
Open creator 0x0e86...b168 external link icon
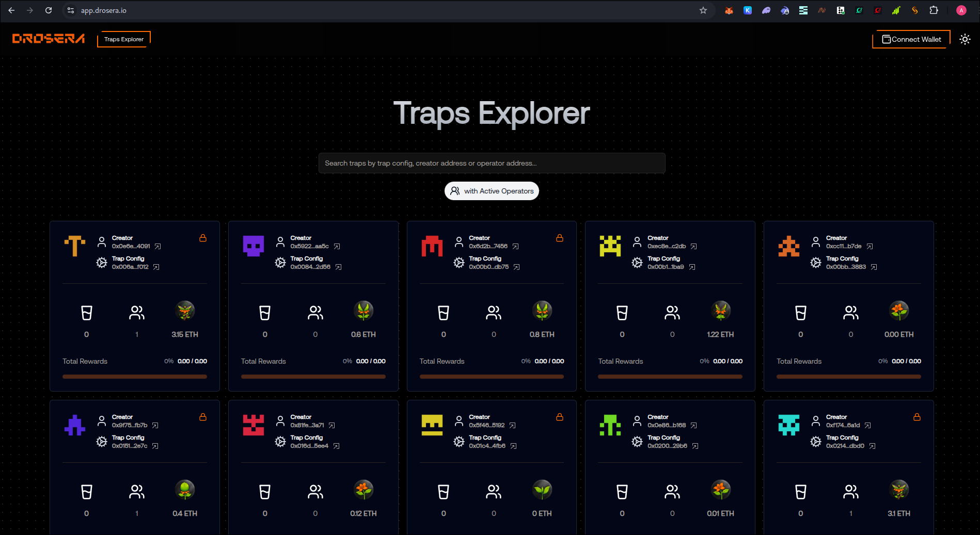pyautogui.click(x=694, y=426)
